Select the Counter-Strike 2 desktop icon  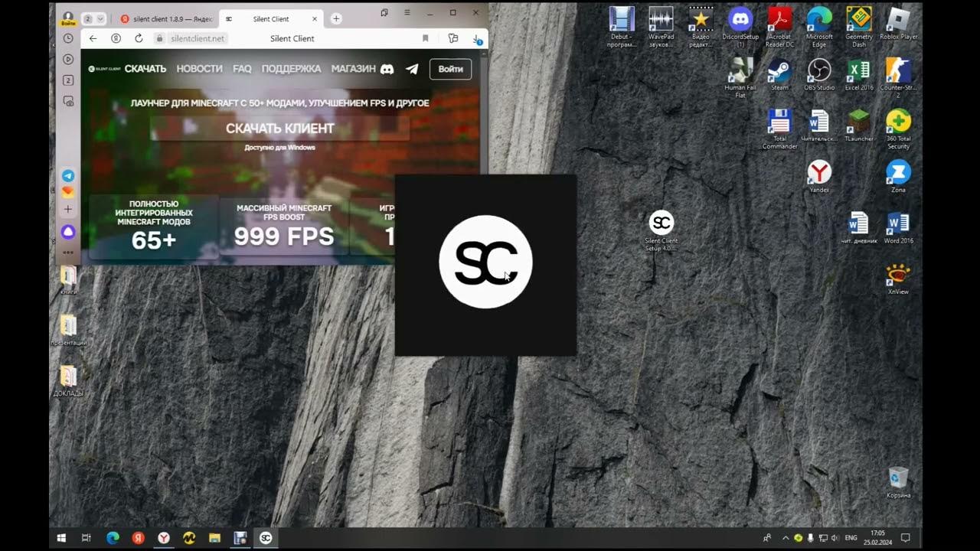pos(899,79)
